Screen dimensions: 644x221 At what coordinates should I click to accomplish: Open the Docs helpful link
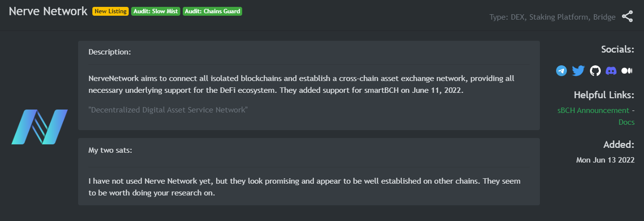tap(626, 122)
